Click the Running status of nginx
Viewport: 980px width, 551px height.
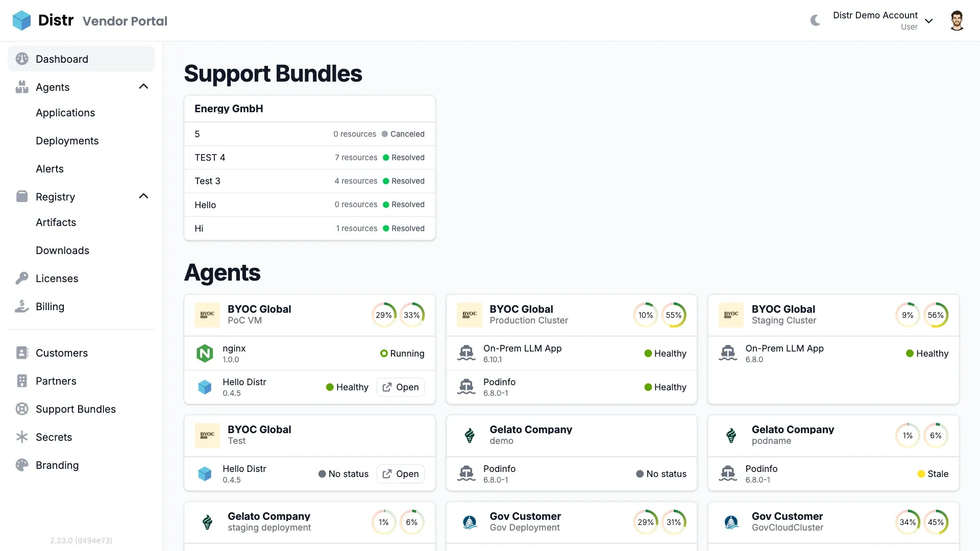[402, 354]
